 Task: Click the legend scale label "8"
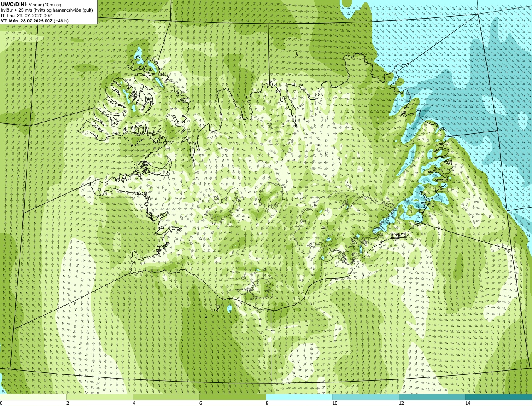[267, 403]
